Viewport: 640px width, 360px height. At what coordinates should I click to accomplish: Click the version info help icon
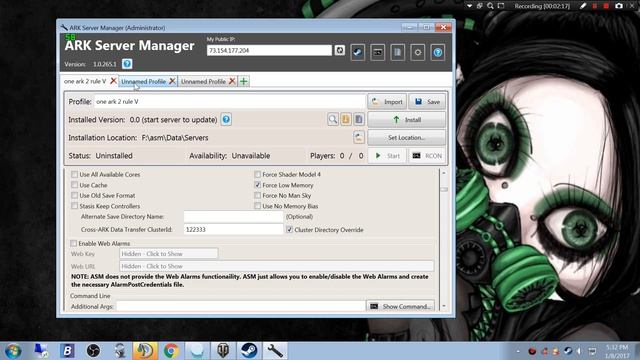127,64
